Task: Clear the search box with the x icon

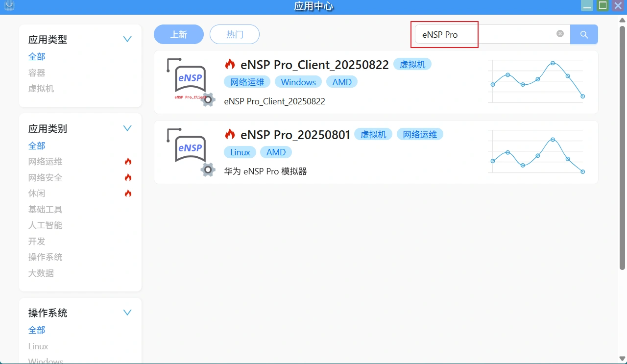Action: tap(560, 33)
